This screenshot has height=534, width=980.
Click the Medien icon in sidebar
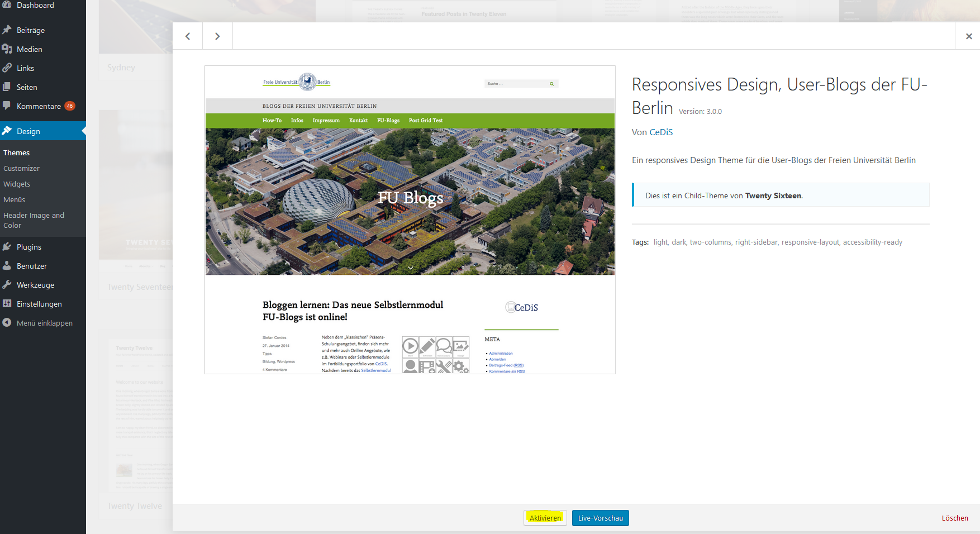[x=7, y=49]
